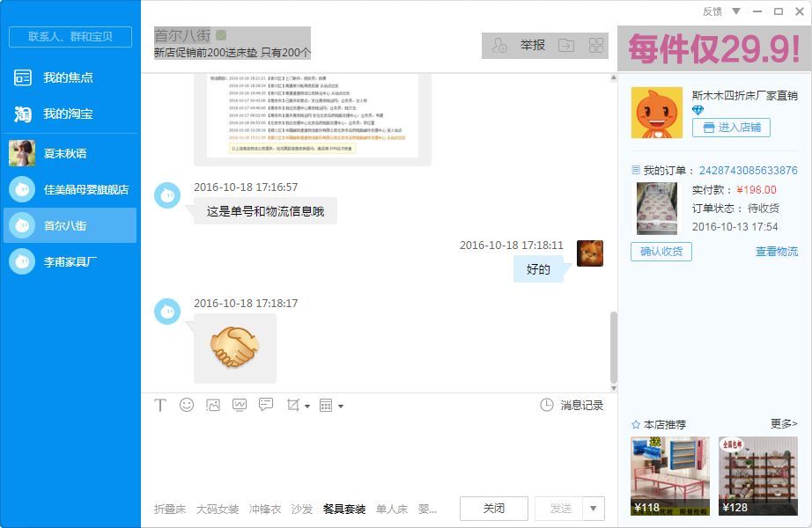Expand the calculator tool dropdown arrow
The width and height of the screenshot is (812, 528).
point(341,407)
